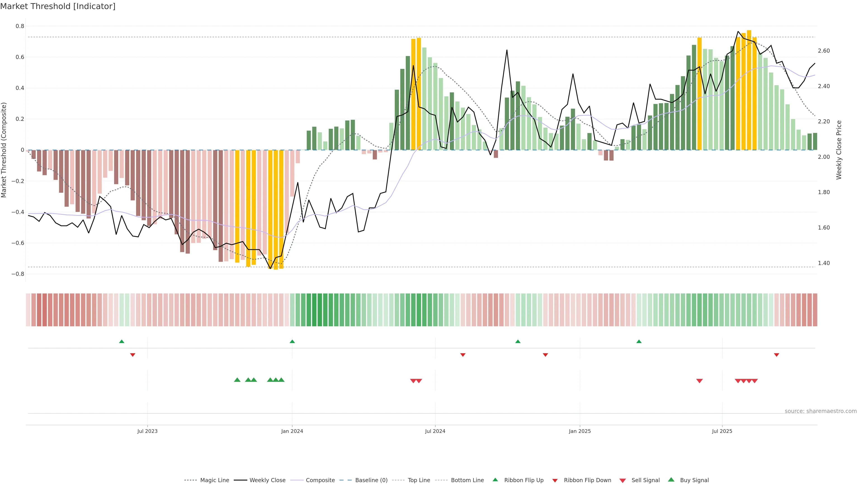Click Jan 2025 x-axis label
The height and width of the screenshot is (488, 868).
(580, 431)
